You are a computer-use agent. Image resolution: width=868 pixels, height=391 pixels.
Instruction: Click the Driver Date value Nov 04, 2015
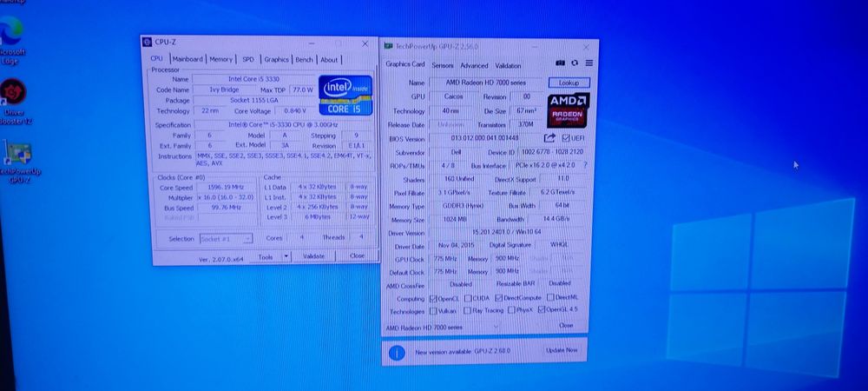[x=456, y=245]
